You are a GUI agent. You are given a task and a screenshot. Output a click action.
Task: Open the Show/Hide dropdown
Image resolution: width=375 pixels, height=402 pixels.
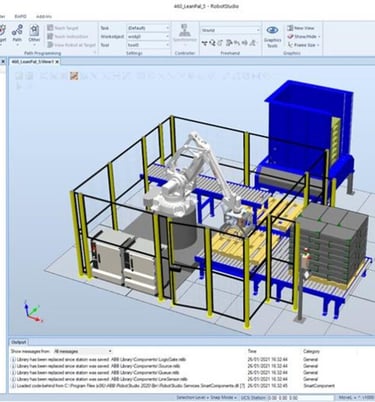click(x=304, y=36)
